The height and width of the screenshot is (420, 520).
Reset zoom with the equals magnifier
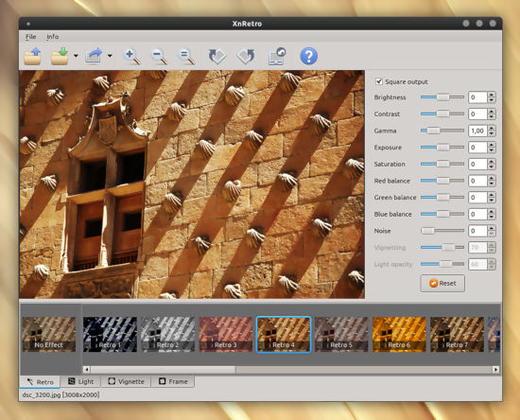click(186, 56)
